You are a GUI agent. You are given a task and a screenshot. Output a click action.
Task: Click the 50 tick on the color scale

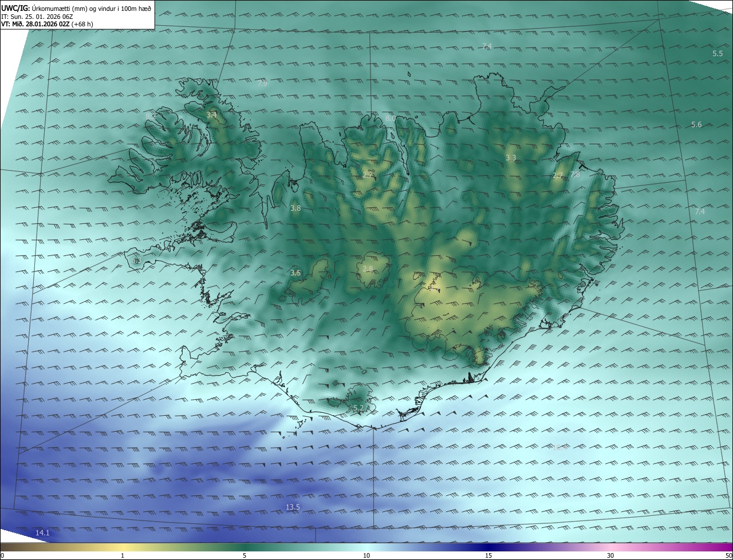pyautogui.click(x=728, y=555)
